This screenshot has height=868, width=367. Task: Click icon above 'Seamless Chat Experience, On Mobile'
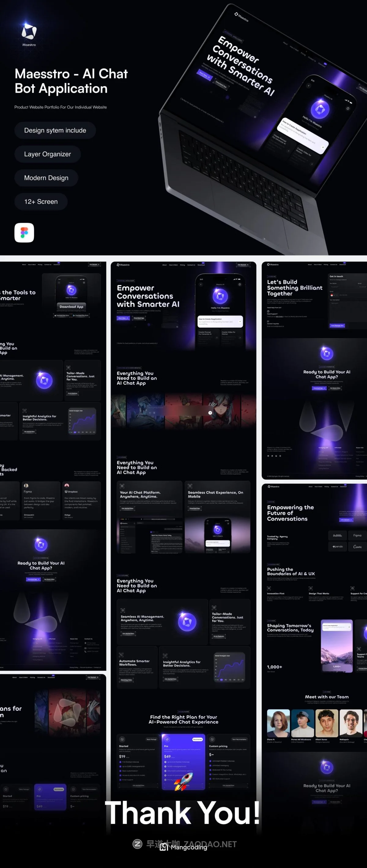point(190,486)
